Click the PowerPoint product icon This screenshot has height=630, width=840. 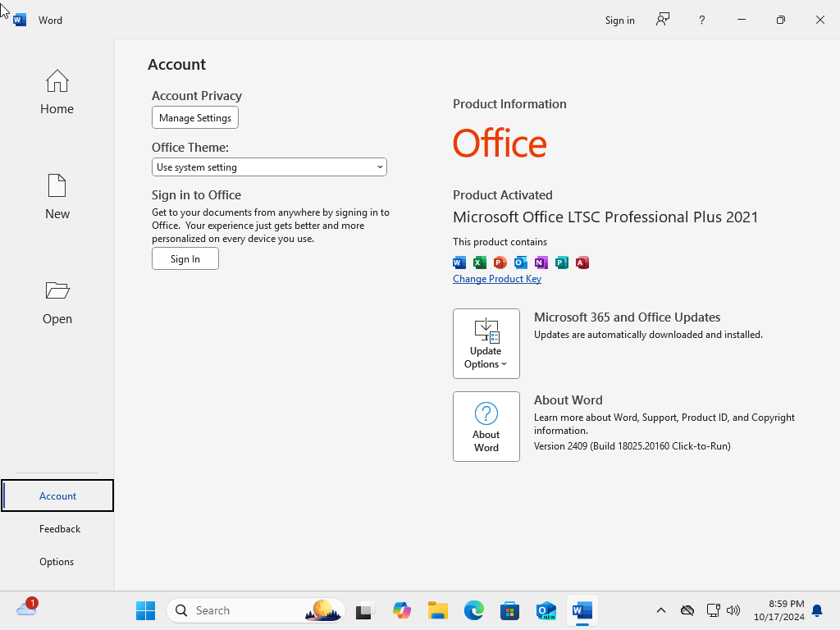coord(500,262)
